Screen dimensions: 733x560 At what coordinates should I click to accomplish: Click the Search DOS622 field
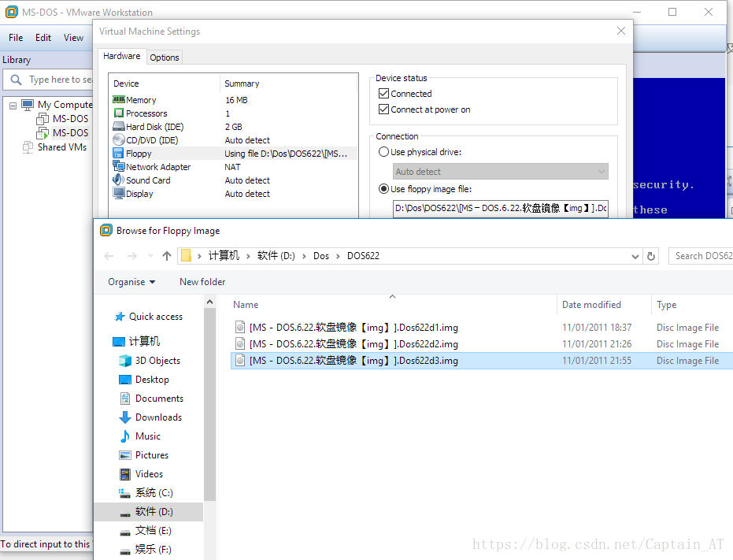tap(700, 256)
